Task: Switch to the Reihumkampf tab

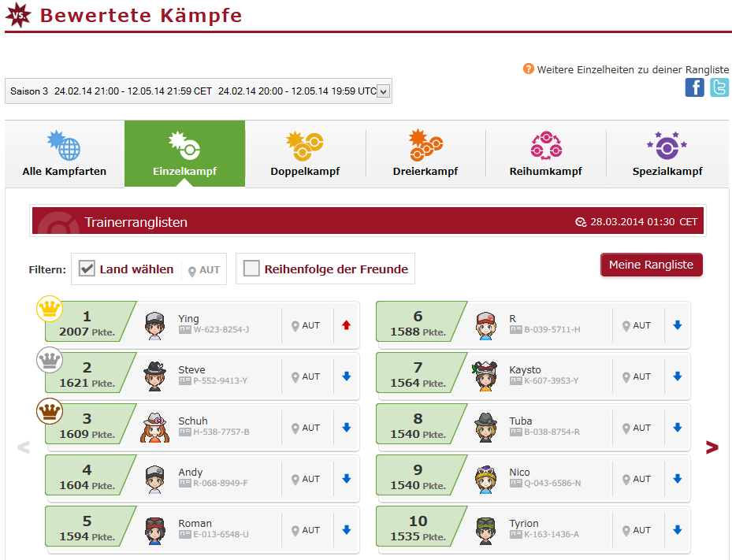Action: click(x=546, y=154)
